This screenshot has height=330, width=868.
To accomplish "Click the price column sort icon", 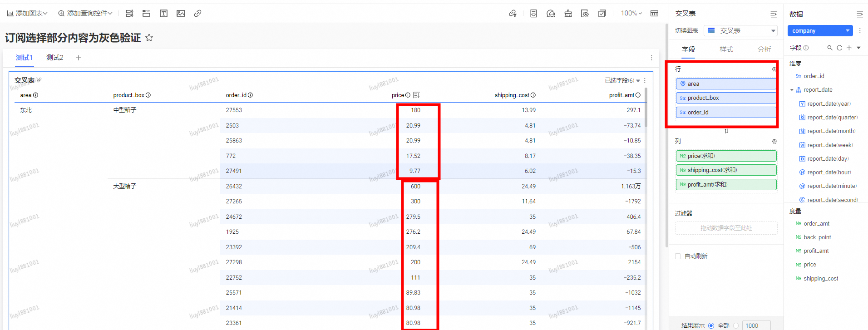I will point(416,95).
